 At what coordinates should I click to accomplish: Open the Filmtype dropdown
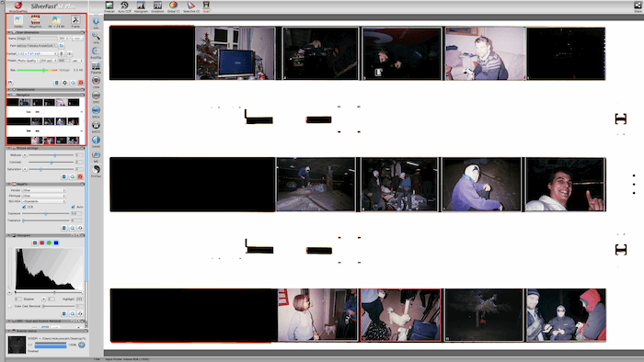coord(44,196)
